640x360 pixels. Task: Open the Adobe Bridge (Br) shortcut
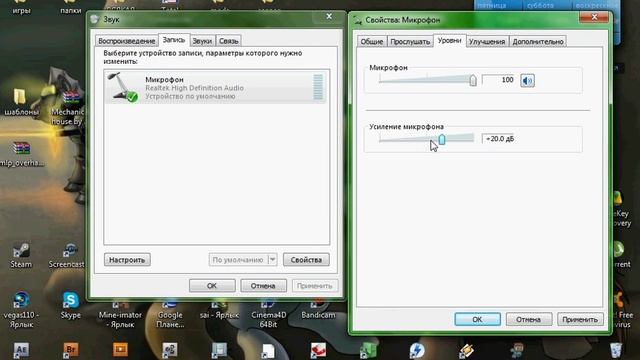[x=71, y=350]
